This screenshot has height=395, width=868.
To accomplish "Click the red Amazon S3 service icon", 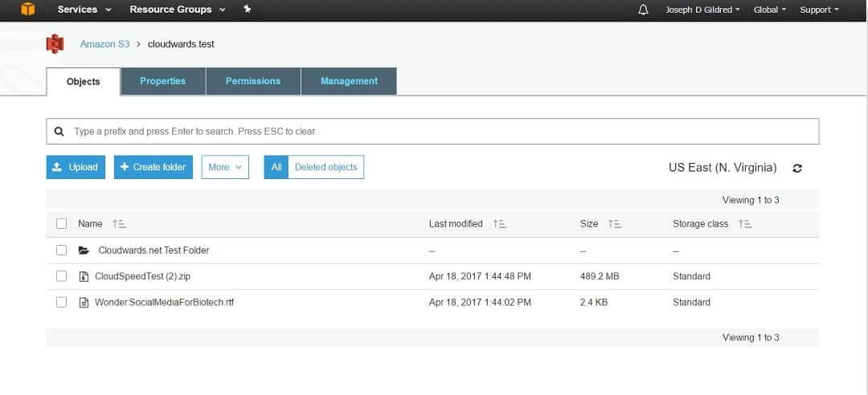I will click(55, 43).
